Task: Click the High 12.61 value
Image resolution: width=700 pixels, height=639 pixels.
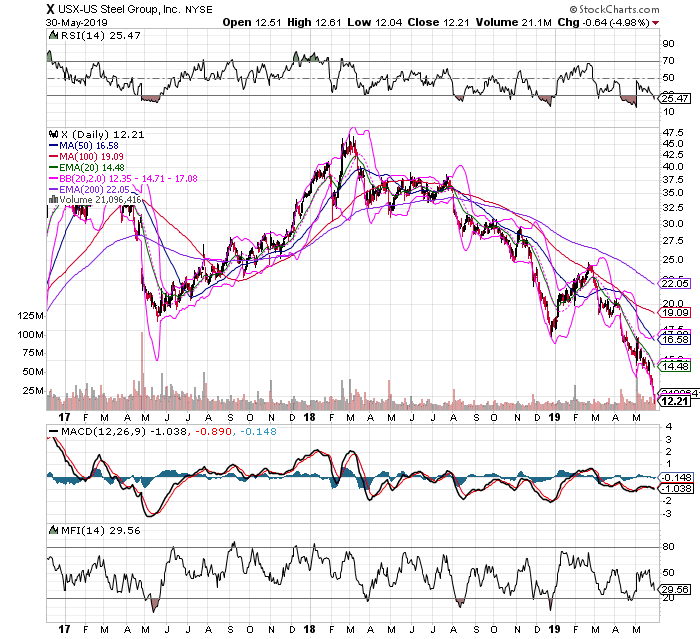Action: click(x=314, y=22)
